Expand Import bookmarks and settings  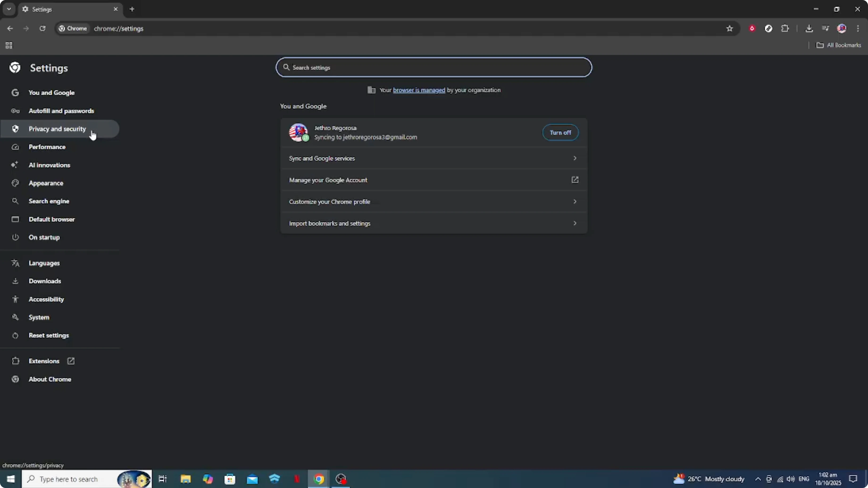pyautogui.click(x=434, y=223)
